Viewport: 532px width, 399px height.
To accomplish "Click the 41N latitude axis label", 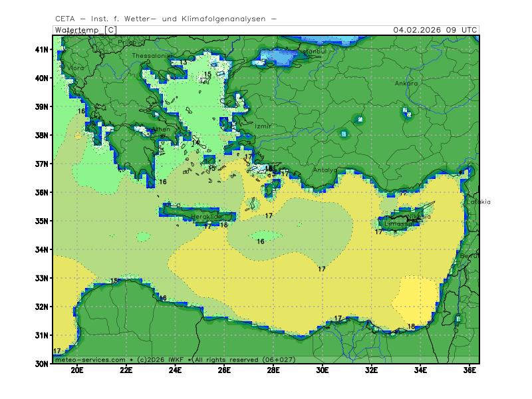I will 42,49.
